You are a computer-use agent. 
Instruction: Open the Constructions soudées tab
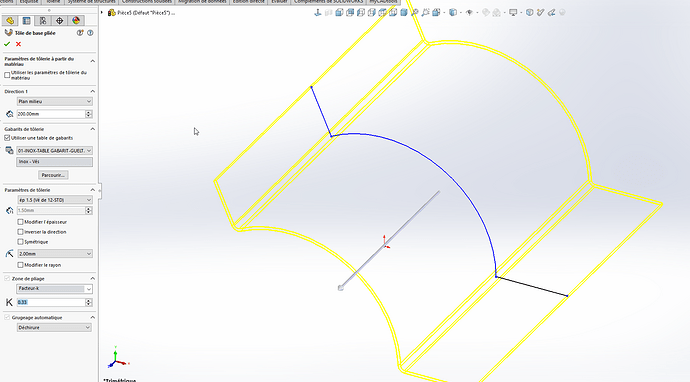pyautogui.click(x=147, y=2)
